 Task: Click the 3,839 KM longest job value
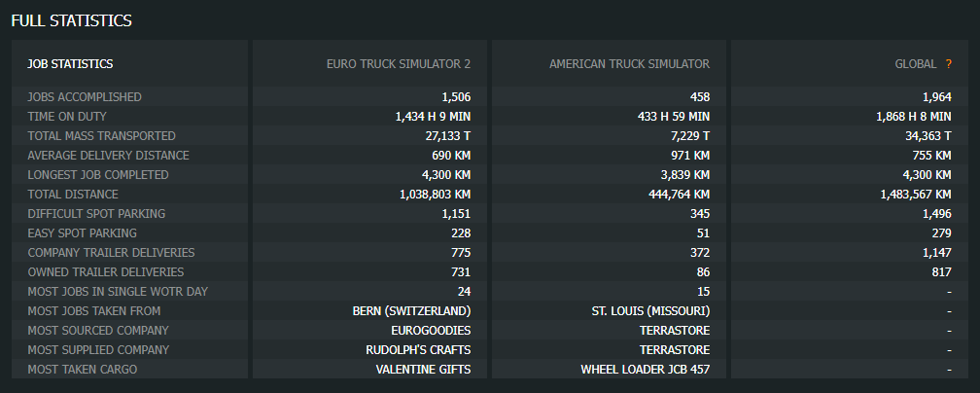(685, 174)
